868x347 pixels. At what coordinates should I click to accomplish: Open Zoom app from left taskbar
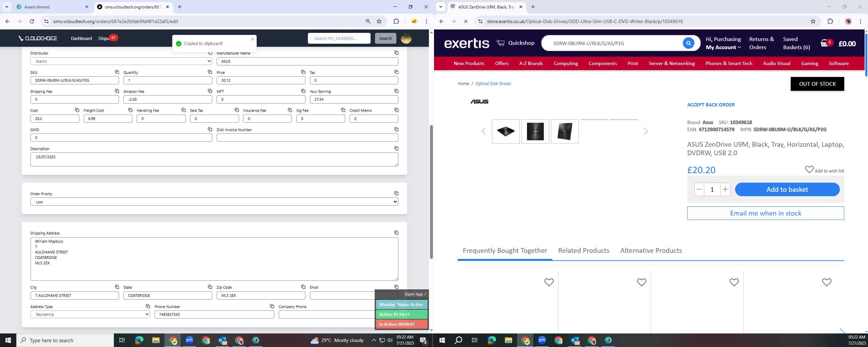click(x=189, y=340)
